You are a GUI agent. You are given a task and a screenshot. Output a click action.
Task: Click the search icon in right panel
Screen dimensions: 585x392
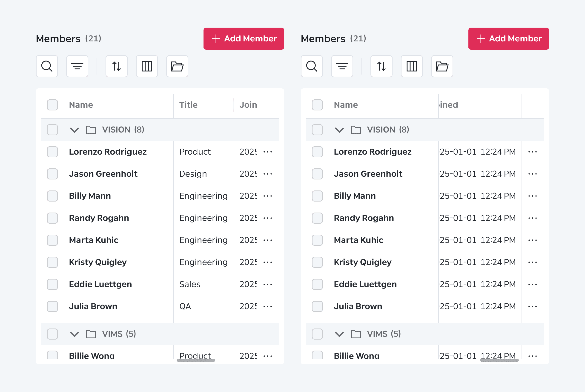pos(312,66)
